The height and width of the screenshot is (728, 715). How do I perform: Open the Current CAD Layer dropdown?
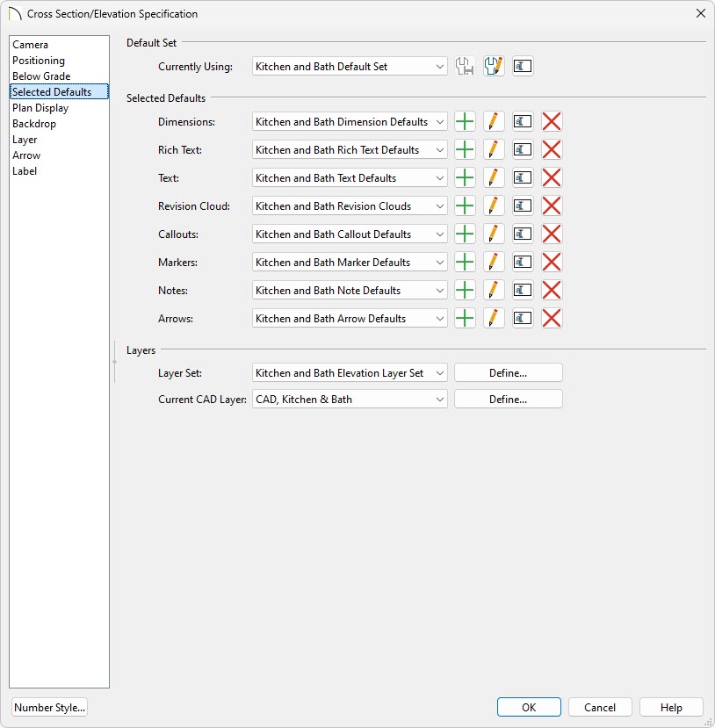click(x=350, y=400)
